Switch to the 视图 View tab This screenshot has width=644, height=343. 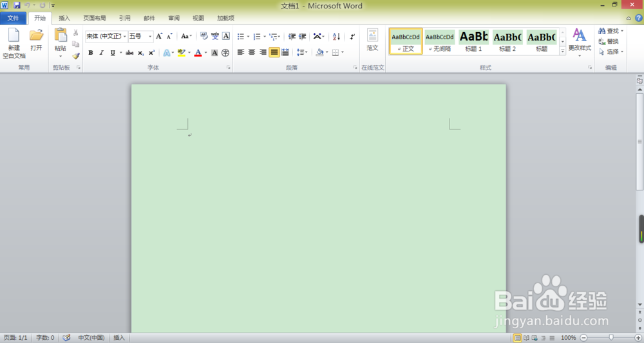(198, 18)
